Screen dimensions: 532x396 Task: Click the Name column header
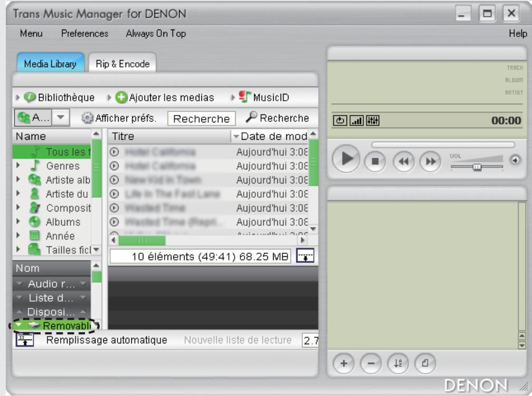coord(52,136)
